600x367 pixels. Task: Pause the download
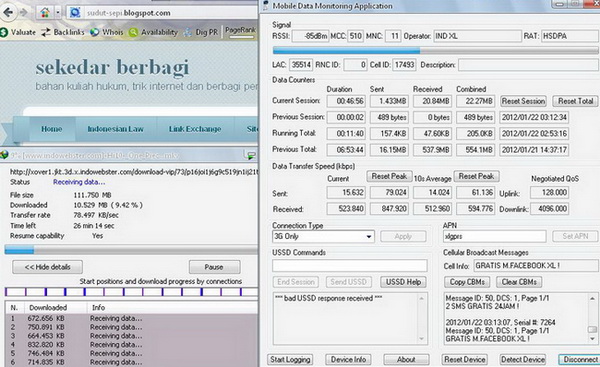click(214, 267)
